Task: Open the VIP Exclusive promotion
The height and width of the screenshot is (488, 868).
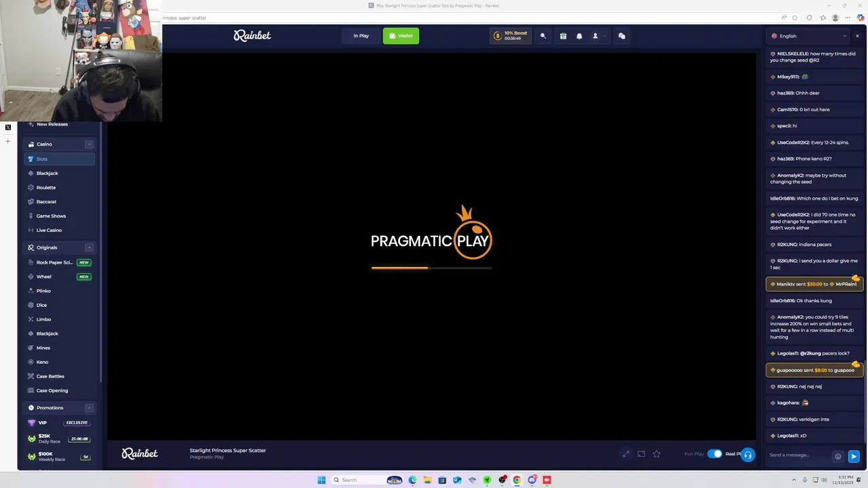Action: click(60, 422)
